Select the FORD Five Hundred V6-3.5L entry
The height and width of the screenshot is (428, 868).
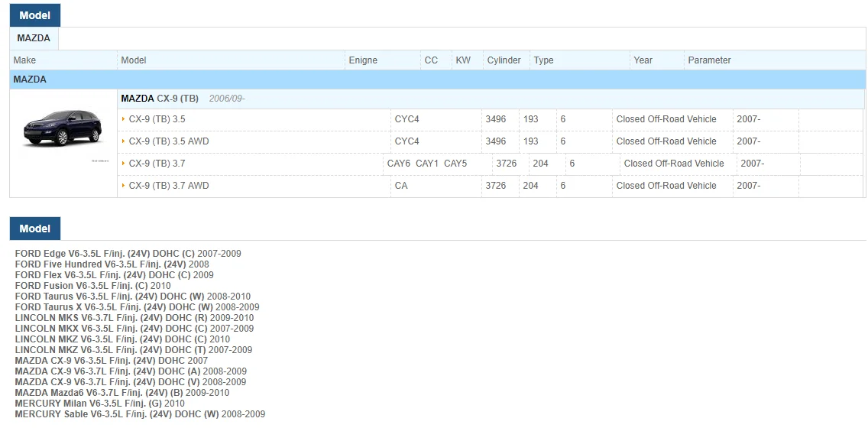tap(112, 264)
